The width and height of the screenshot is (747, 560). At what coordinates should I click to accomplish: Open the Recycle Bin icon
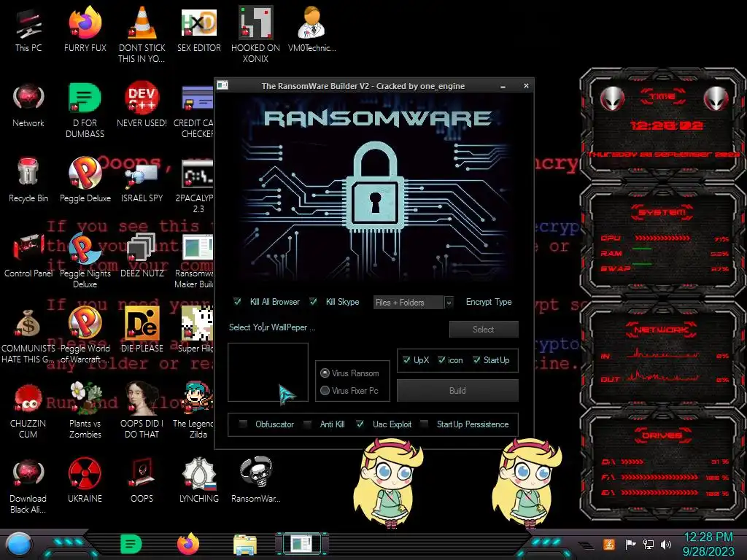(x=28, y=180)
